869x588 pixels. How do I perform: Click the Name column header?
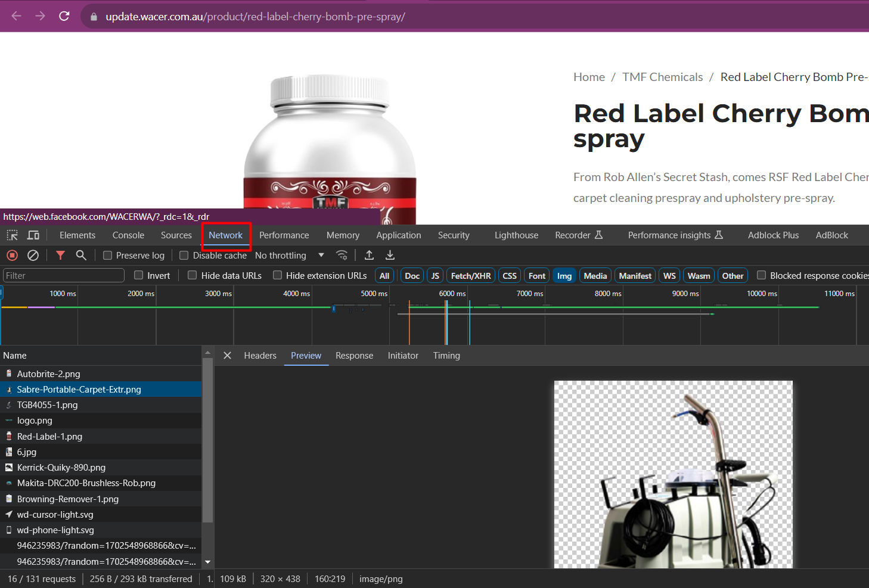click(x=101, y=356)
